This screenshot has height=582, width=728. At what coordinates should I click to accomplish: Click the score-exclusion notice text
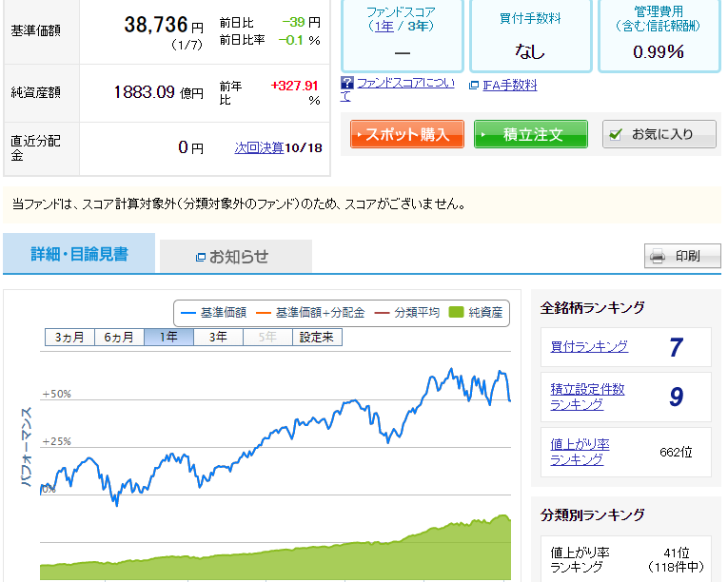[238, 204]
